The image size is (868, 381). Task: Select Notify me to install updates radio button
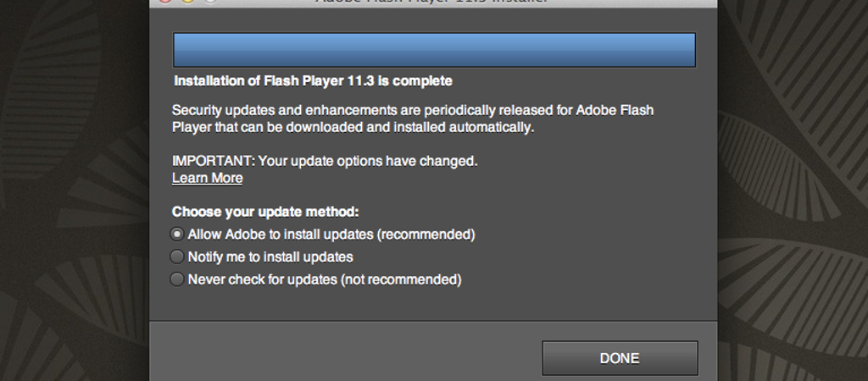click(176, 257)
